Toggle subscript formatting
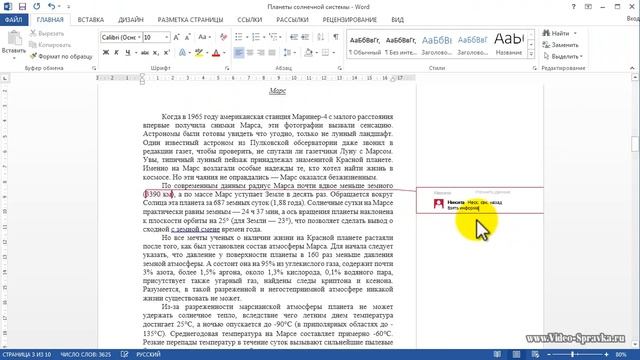This screenshot has width=640, height=360. pos(156,53)
